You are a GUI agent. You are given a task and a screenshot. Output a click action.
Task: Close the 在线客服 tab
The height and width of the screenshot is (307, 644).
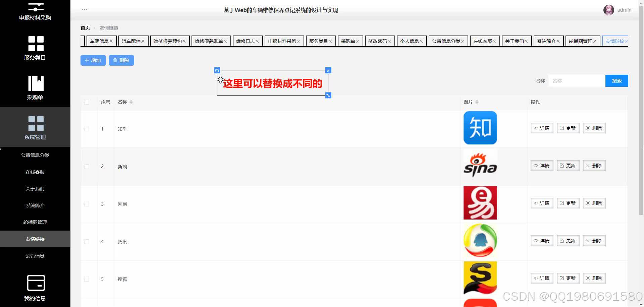(x=494, y=41)
